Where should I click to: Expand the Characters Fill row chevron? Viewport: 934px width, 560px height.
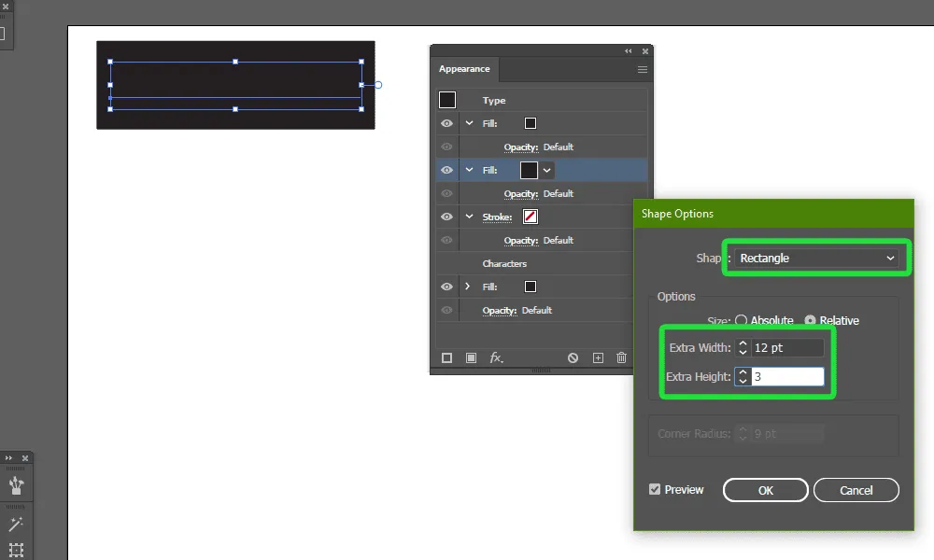click(468, 287)
